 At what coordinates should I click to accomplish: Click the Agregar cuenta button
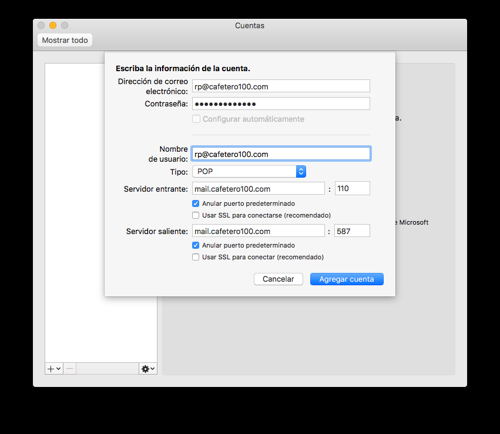pos(347,279)
